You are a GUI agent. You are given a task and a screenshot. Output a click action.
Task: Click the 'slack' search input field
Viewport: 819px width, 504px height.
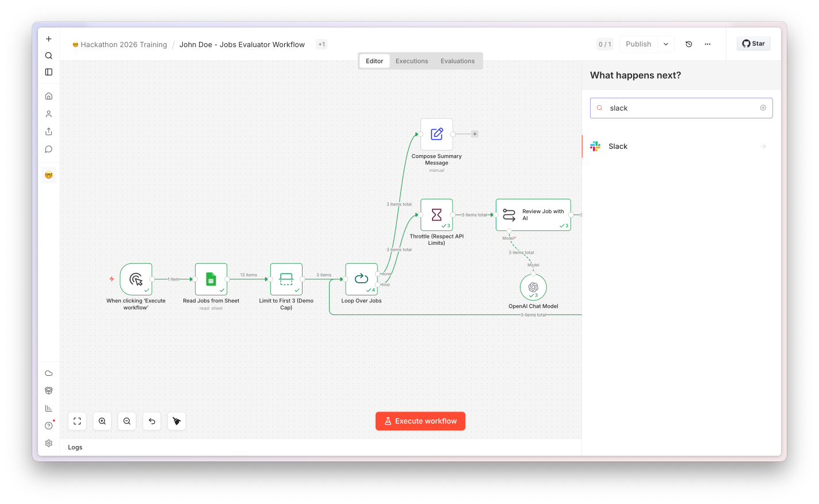(682, 108)
